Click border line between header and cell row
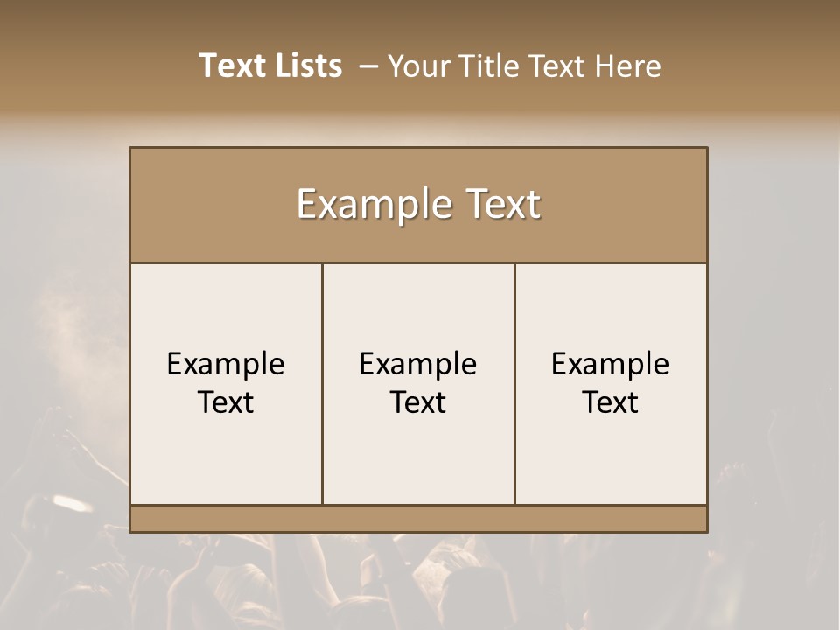This screenshot has height=630, width=840. 418,262
